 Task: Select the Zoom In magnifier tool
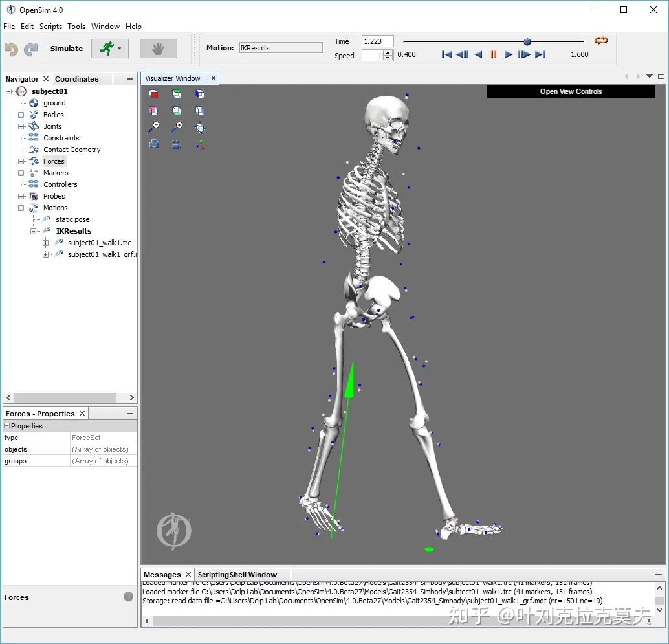177,127
